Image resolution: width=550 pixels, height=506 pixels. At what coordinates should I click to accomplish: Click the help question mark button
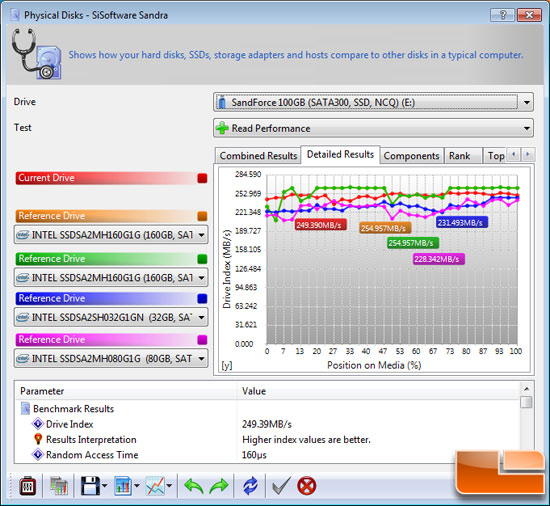tap(502, 15)
